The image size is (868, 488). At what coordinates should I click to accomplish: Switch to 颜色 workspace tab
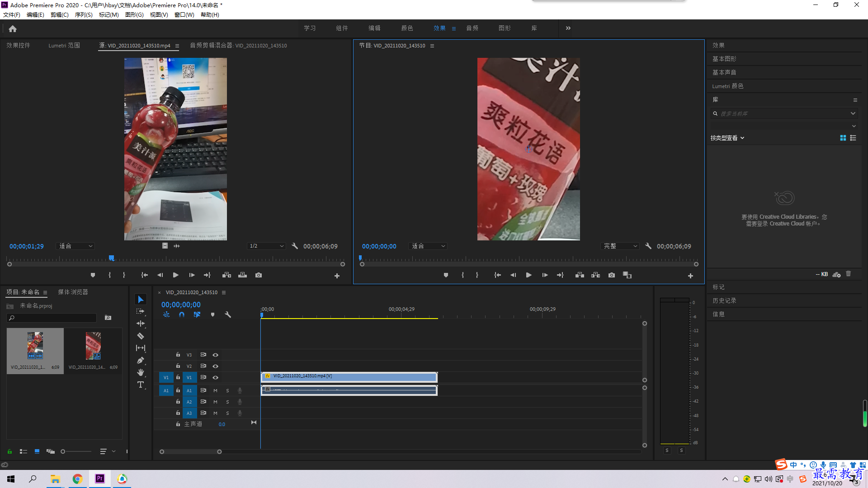pyautogui.click(x=407, y=28)
